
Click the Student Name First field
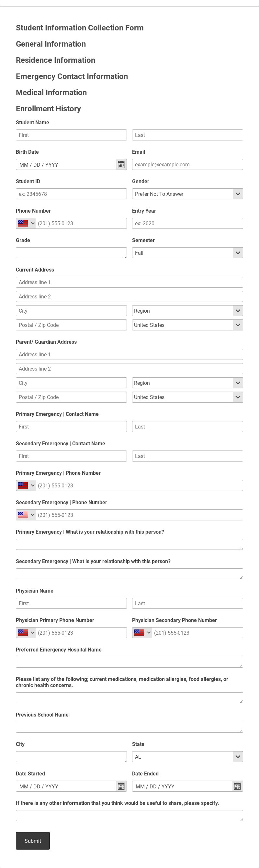[71, 135]
